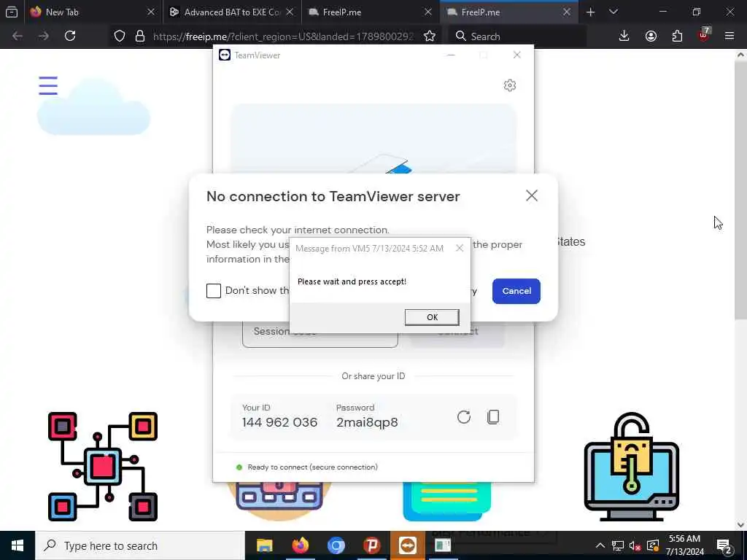Open the extensions puzzle icon
The height and width of the screenshot is (560, 747).
(x=677, y=36)
